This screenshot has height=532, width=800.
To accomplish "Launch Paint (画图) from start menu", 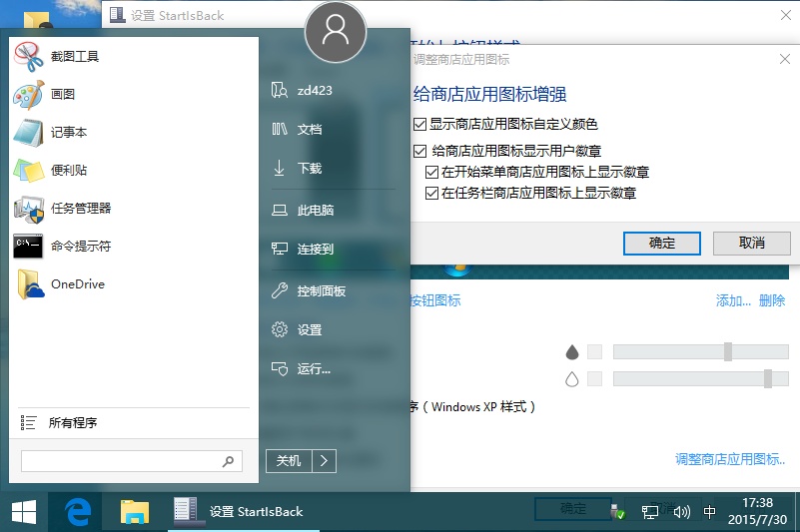I will pos(28,95).
